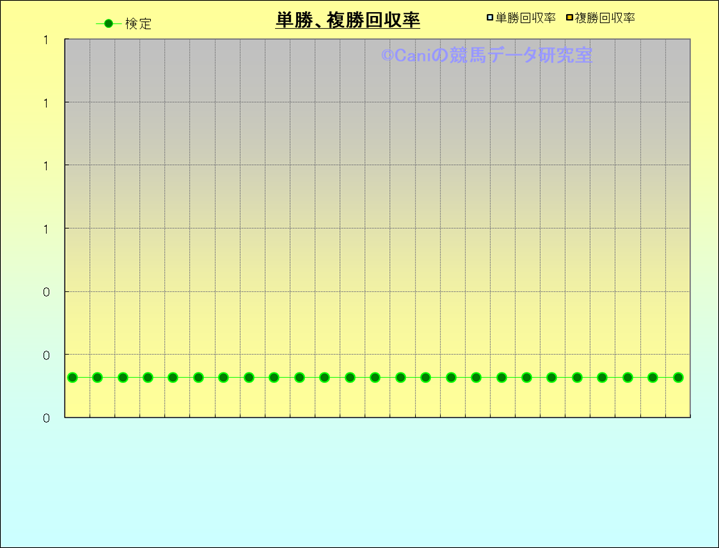Viewport: 719px width, 548px height.
Task: Click the green marker in the 検定 legend
Action: [108, 23]
